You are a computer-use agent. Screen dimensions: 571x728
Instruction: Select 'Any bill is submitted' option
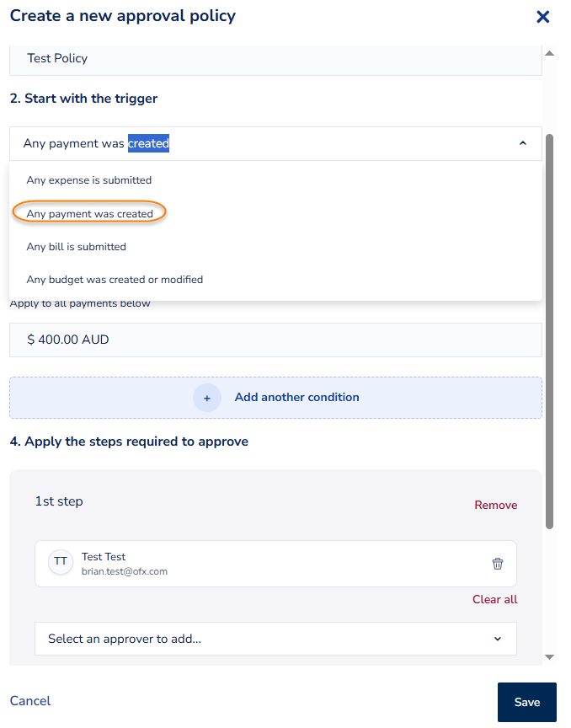(x=77, y=247)
